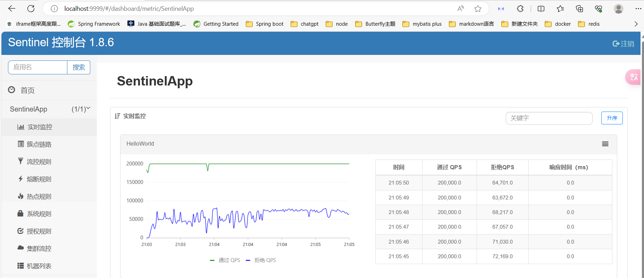Focus the 关键字 search field
This screenshot has width=644, height=278.
click(549, 118)
